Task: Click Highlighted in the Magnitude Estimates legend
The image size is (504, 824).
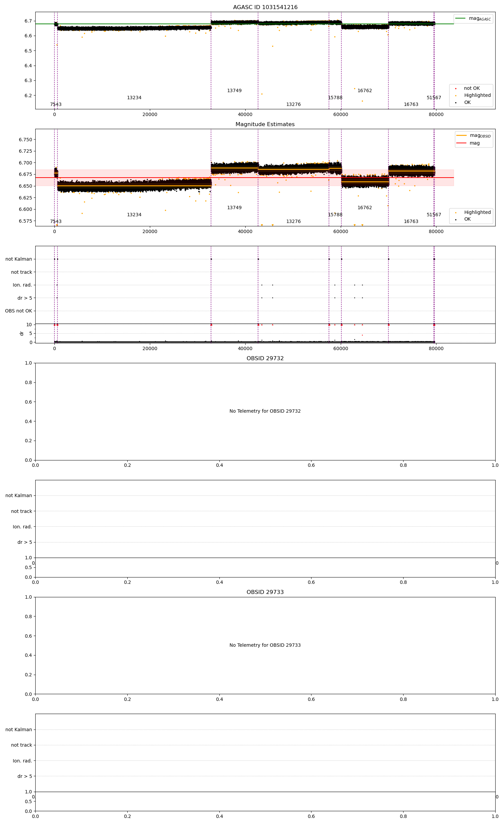Action: click(x=473, y=212)
